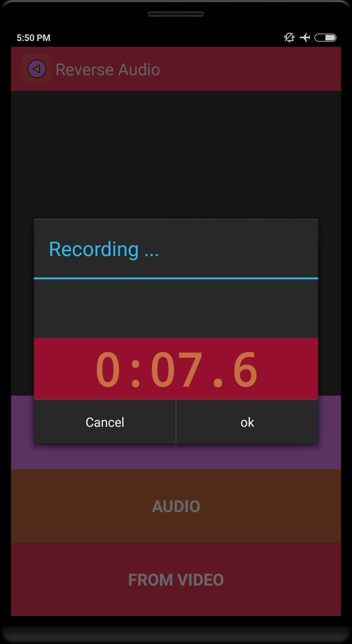352x644 pixels.
Task: Tap the 5:50 PM clock
Action: tap(34, 38)
